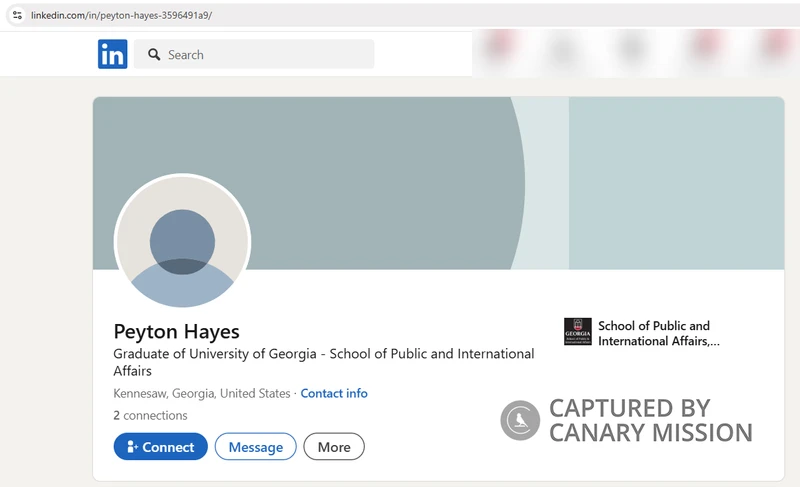The height and width of the screenshot is (487, 800).
Task: Click the Message button
Action: click(x=256, y=447)
